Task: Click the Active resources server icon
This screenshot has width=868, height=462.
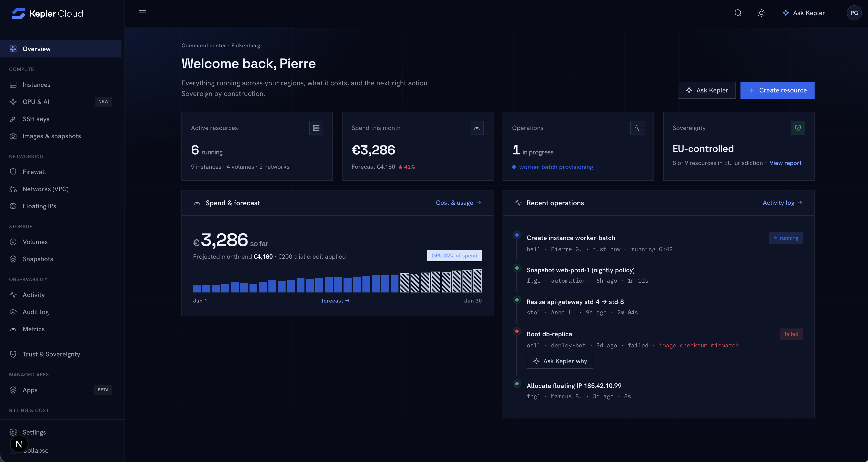Action: 316,128
